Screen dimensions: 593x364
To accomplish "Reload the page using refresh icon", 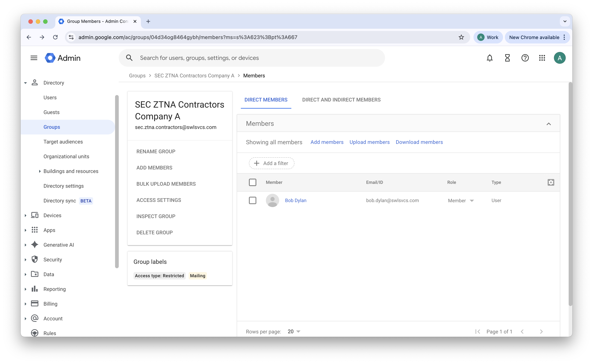I will tap(56, 37).
